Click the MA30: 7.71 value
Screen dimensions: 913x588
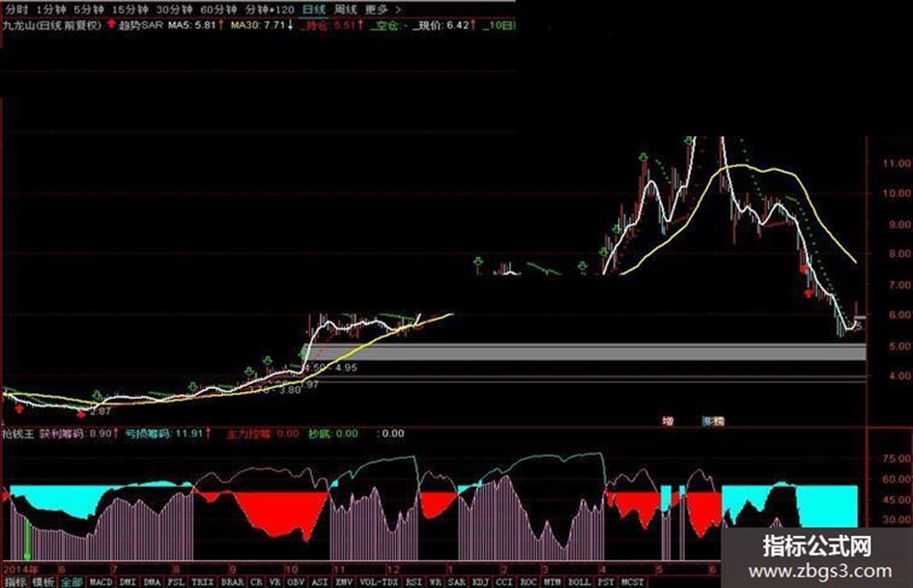258,25
